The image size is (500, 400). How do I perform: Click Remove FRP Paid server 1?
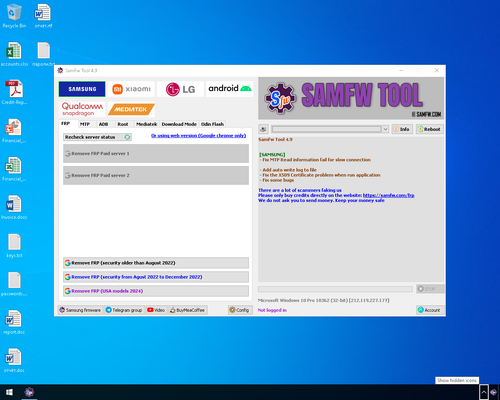click(x=156, y=153)
